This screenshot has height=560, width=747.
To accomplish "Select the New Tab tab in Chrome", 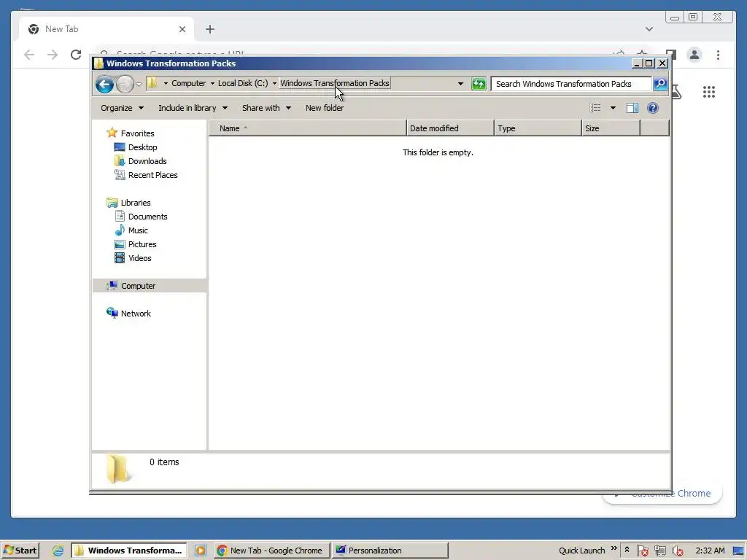I will [x=107, y=29].
